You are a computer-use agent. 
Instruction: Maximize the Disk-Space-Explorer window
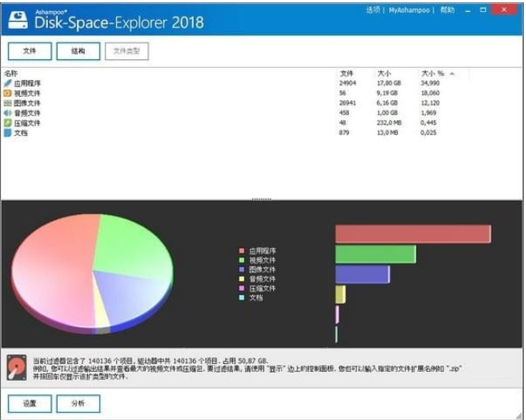pos(483,10)
